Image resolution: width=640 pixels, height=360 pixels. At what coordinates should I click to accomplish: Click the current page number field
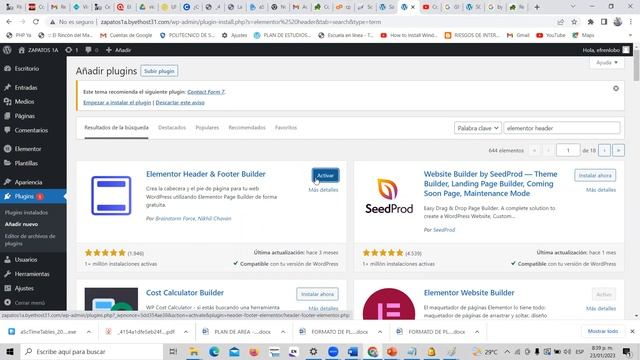(x=568, y=150)
